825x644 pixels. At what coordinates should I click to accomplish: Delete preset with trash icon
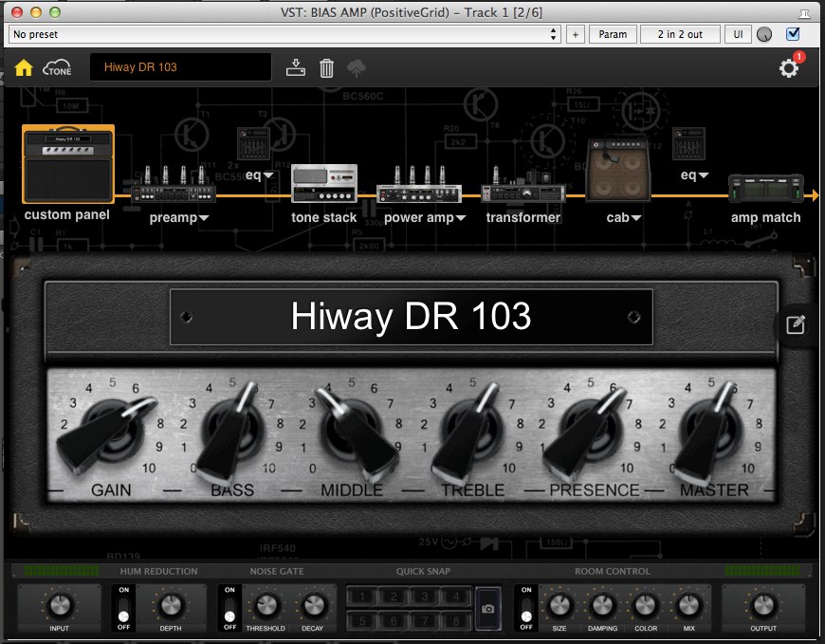click(326, 67)
